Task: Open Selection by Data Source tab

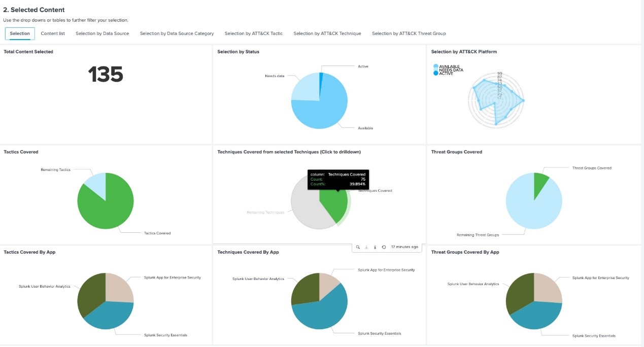Action: [102, 33]
